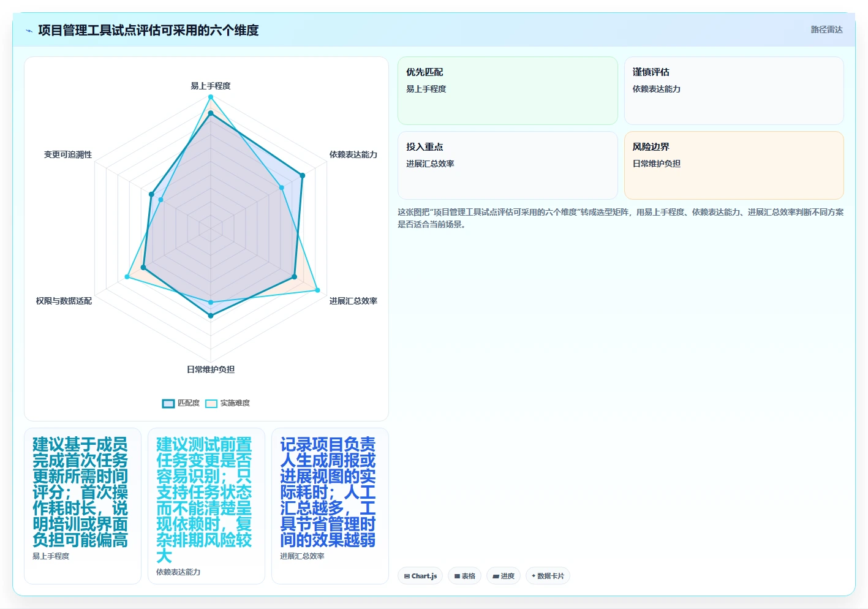The height and width of the screenshot is (609, 868).
Task: Open the note card about 首次任务更新所需时间
Action: (x=83, y=506)
